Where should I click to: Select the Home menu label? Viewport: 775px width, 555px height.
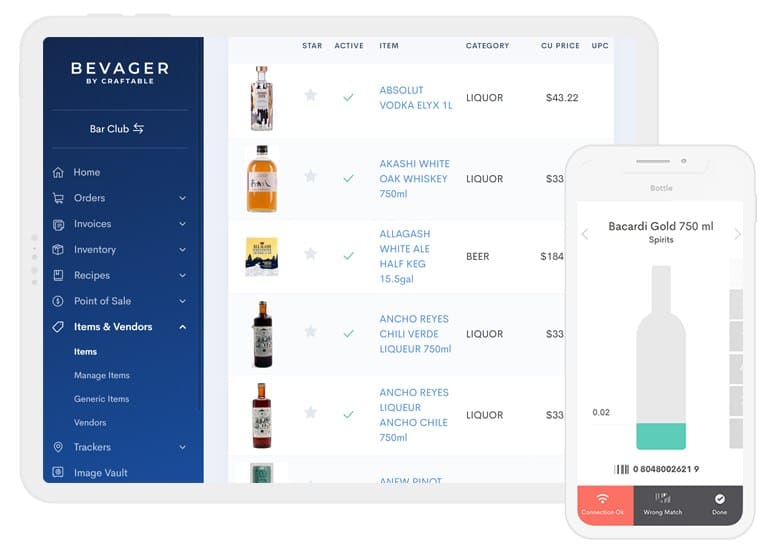pos(87,172)
